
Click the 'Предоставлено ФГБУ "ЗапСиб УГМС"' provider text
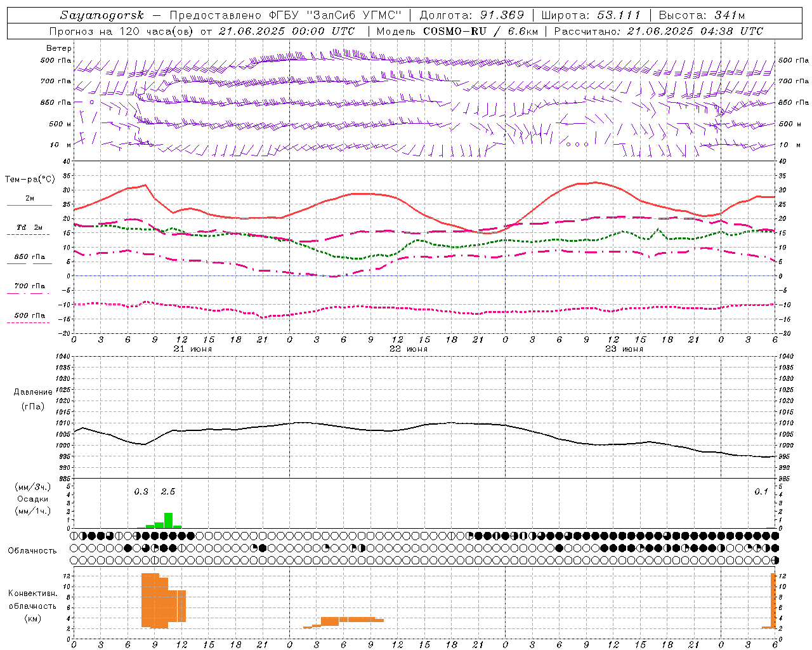tap(285, 15)
